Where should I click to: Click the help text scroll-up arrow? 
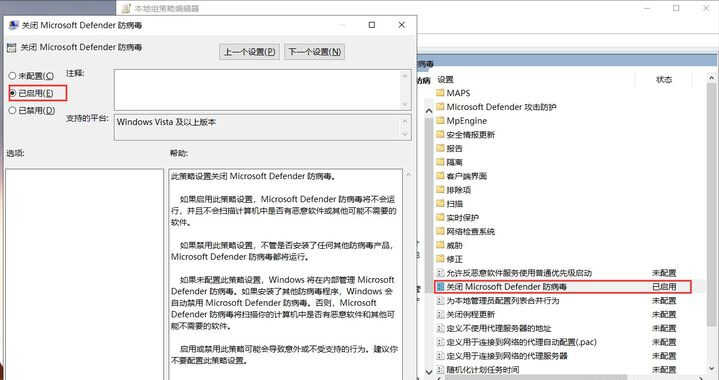(408, 174)
